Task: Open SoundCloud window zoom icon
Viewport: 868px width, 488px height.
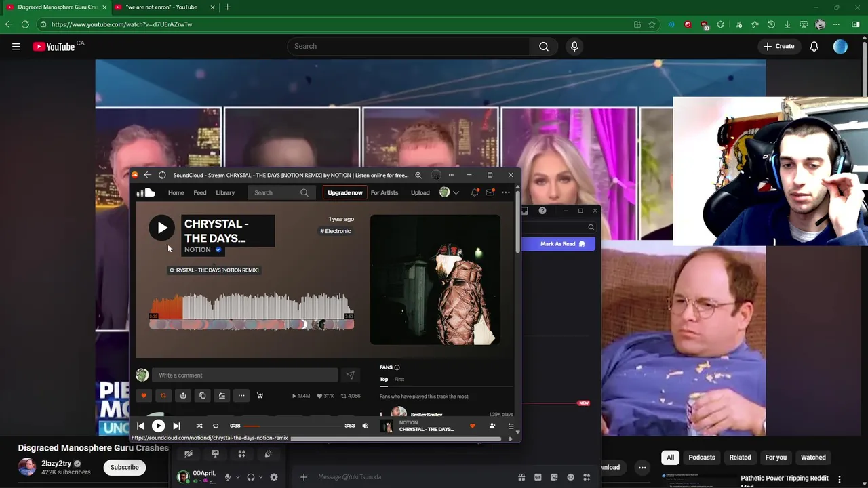Action: coord(418,175)
